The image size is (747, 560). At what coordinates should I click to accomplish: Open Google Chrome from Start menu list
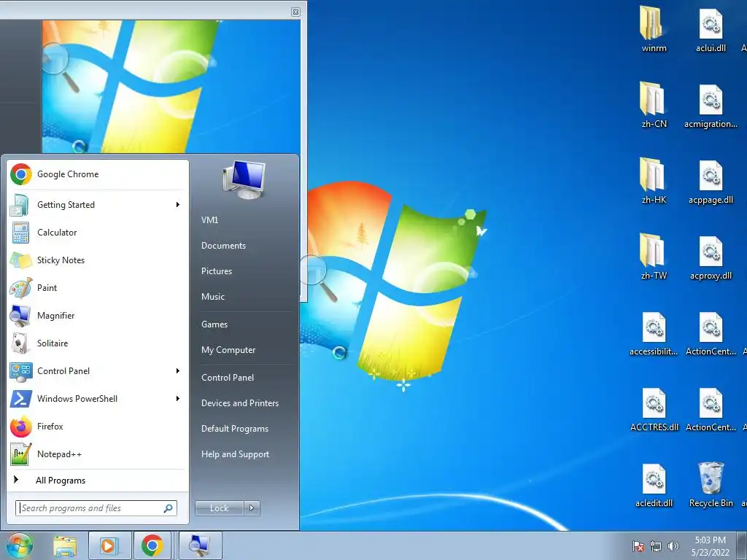click(98, 174)
